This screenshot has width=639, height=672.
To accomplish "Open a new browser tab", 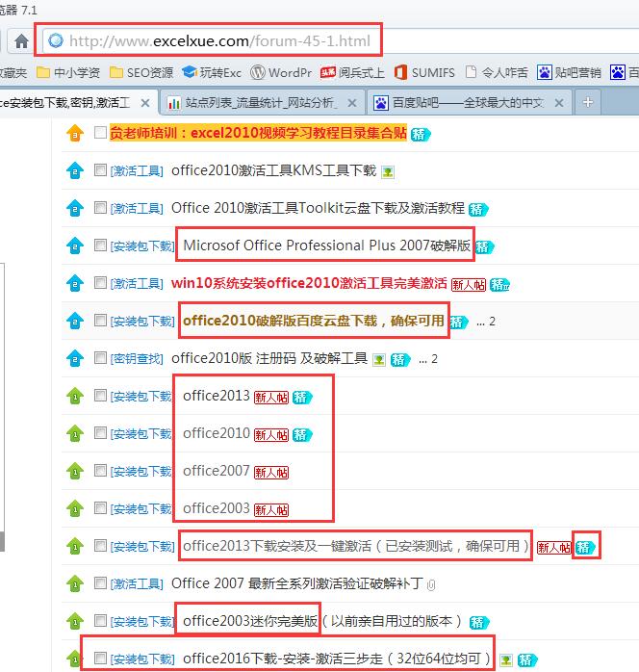I will [588, 102].
